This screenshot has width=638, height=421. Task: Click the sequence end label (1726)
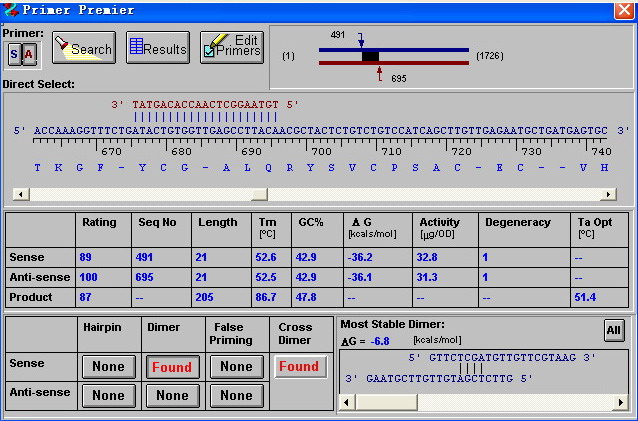coord(490,56)
